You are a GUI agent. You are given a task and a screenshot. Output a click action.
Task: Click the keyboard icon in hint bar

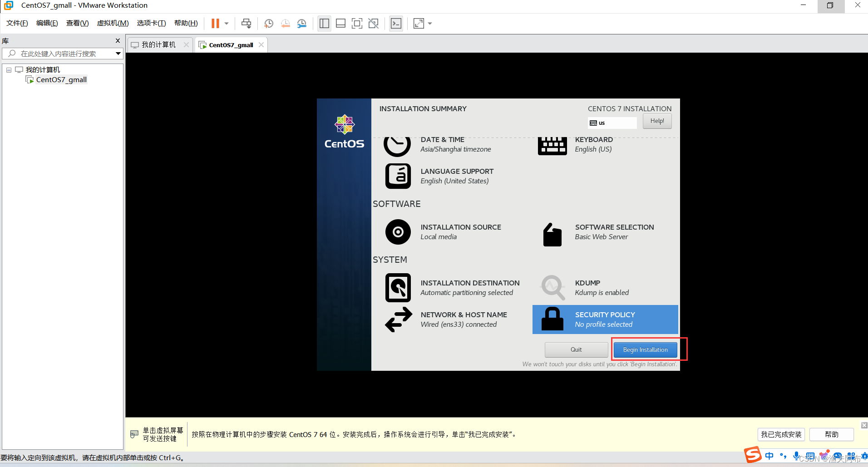[x=134, y=434]
